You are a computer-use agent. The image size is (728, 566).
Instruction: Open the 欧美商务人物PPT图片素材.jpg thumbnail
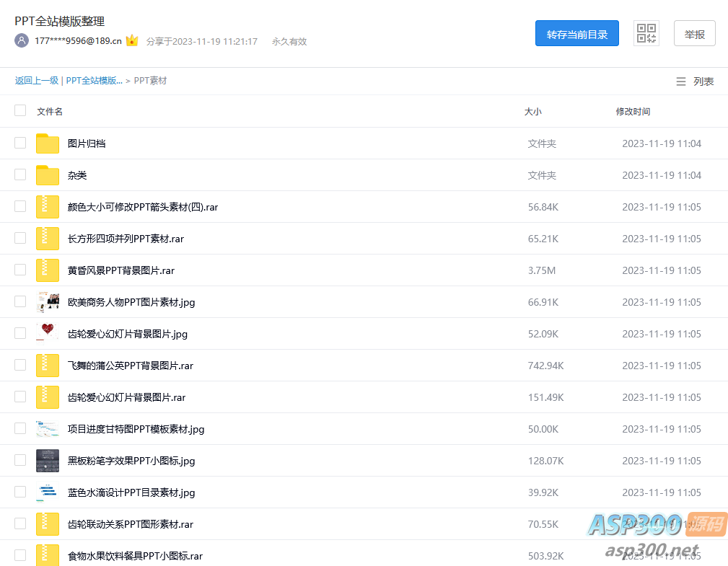pyautogui.click(x=48, y=302)
